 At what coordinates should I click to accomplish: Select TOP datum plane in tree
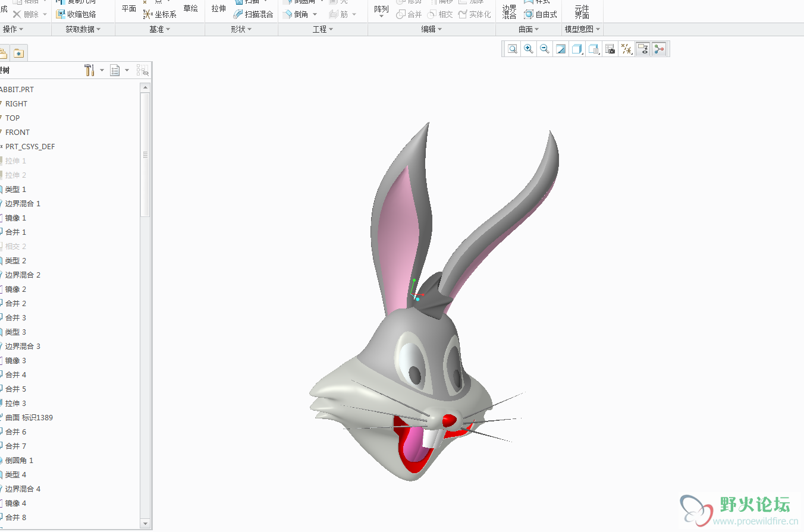click(12, 118)
